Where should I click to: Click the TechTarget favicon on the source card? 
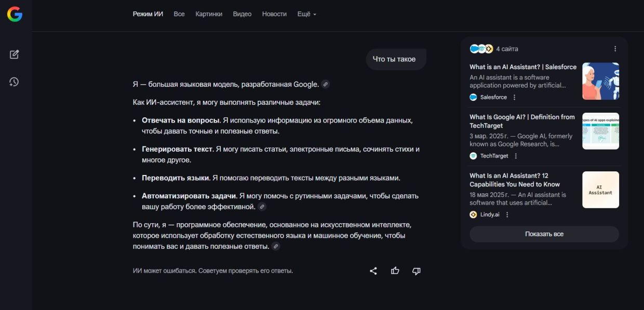(x=473, y=155)
